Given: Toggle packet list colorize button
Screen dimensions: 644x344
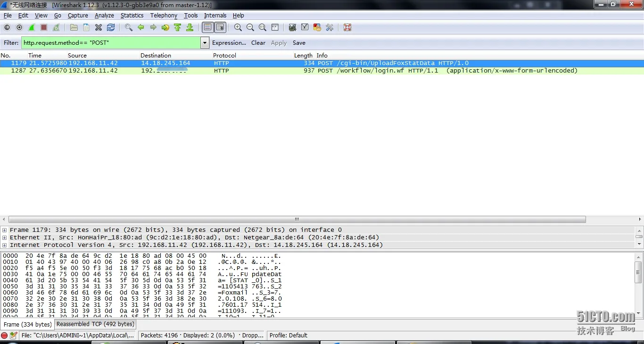Looking at the screenshot, I should pyautogui.click(x=207, y=28).
